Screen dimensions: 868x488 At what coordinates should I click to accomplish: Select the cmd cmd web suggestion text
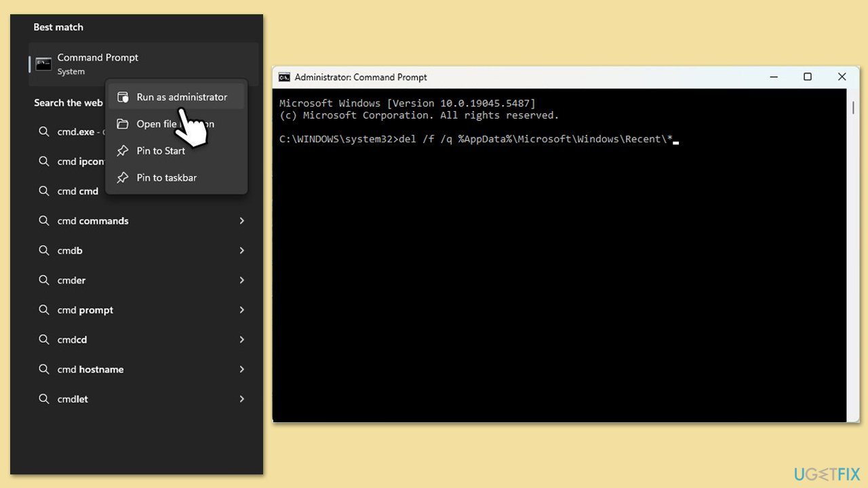pos(78,191)
